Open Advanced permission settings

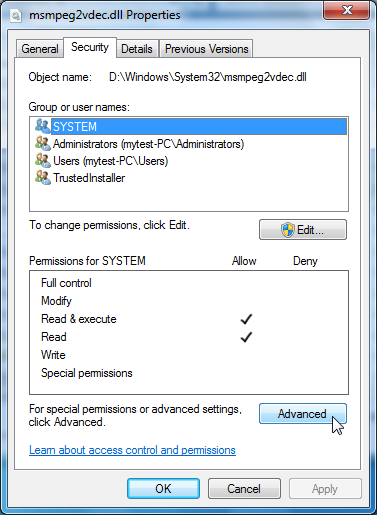pyautogui.click(x=303, y=414)
